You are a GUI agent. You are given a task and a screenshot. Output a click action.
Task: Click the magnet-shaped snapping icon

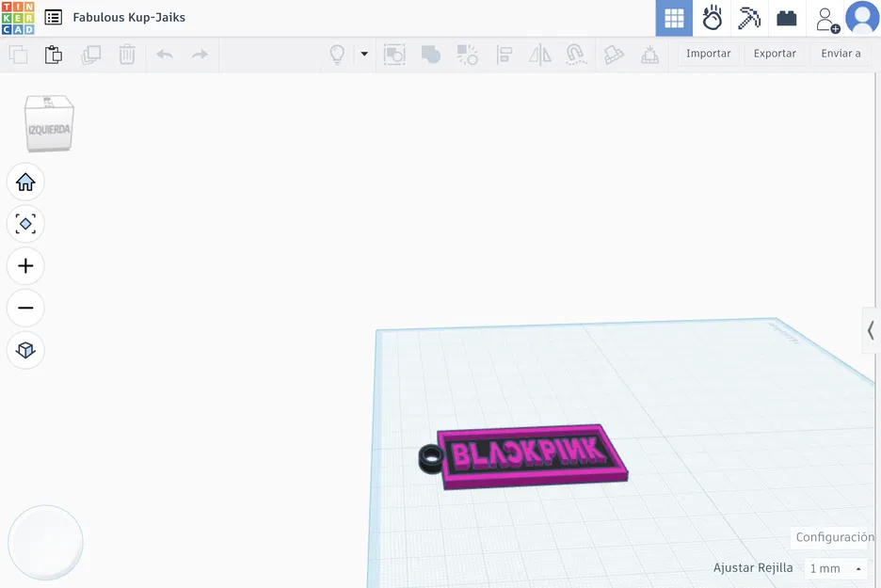click(576, 54)
